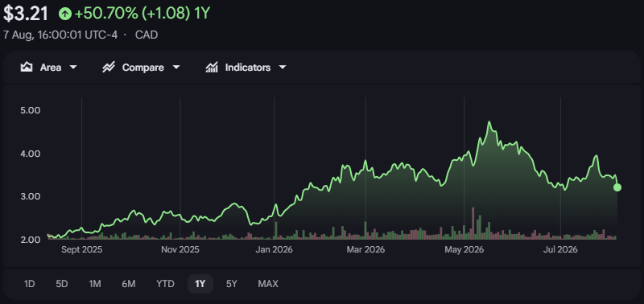Click the Indicators bar chart icon
The image size is (644, 304).
[x=212, y=68]
